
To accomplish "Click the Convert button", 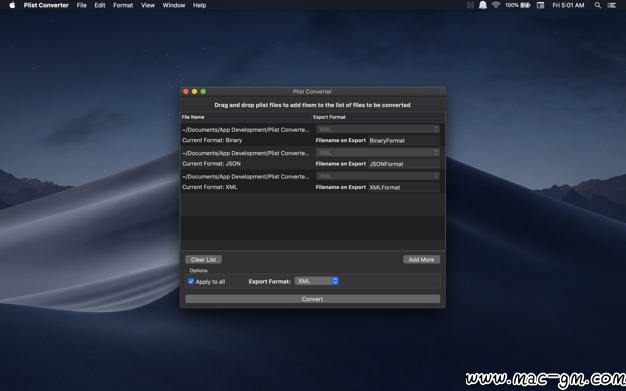I will tap(313, 299).
